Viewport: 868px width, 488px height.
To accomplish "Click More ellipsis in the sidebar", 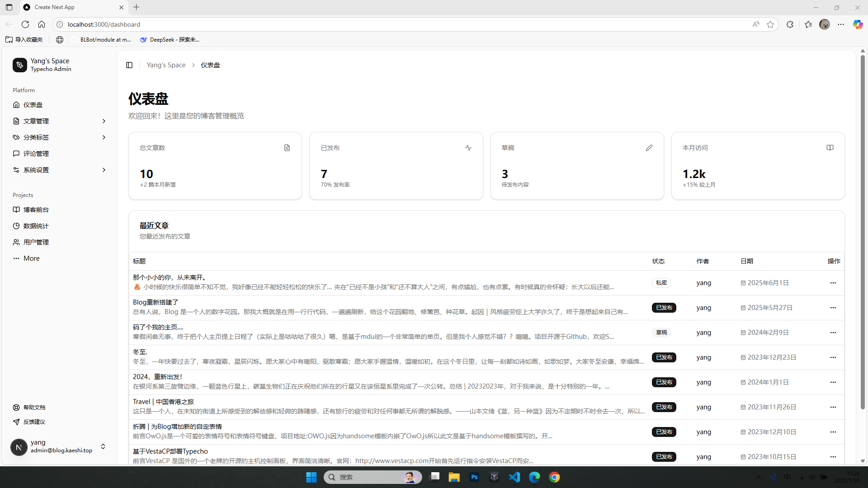I will pyautogui.click(x=16, y=258).
